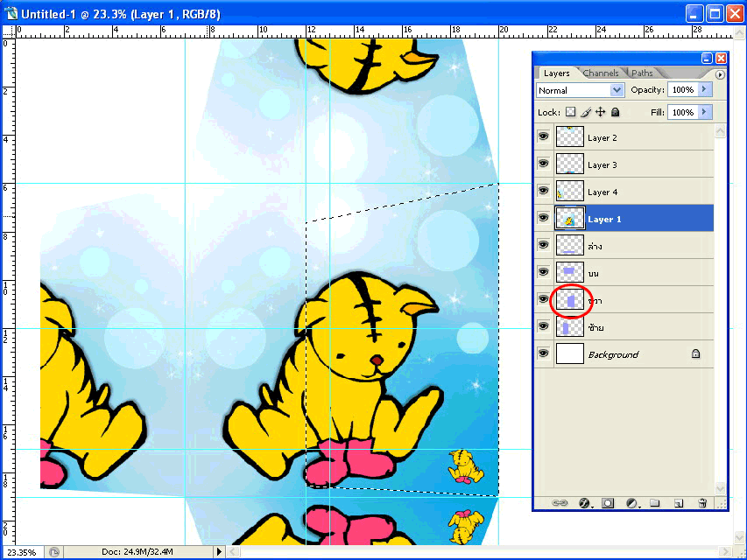Close the Layers panel window

[722, 58]
